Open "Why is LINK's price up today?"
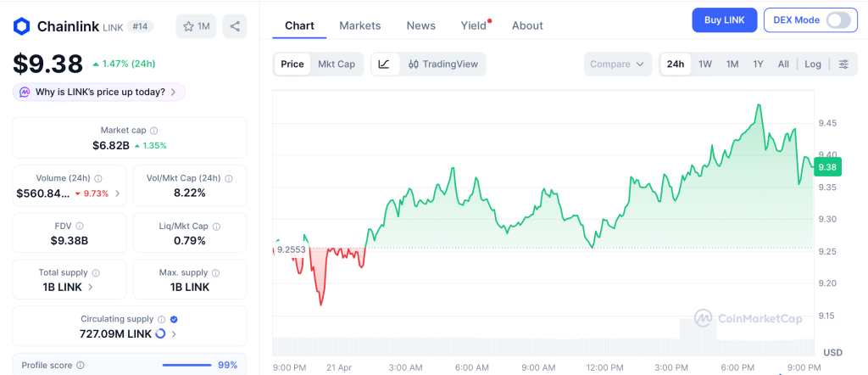Image resolution: width=868 pixels, height=375 pixels. point(99,92)
